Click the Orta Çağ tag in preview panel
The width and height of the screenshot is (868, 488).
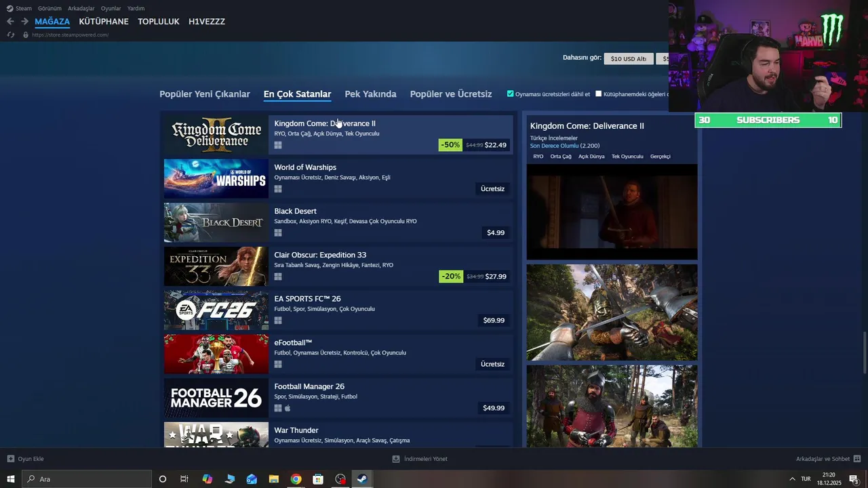click(x=561, y=157)
